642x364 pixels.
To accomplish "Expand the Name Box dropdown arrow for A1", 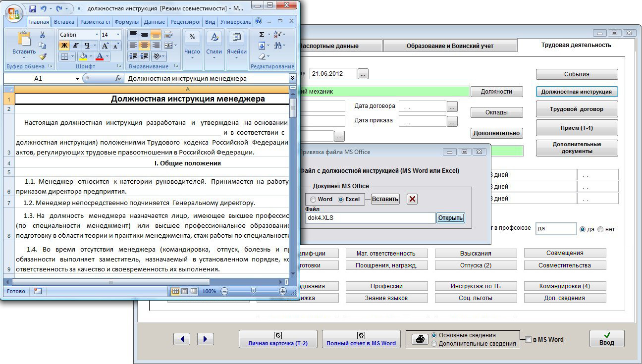I will [77, 78].
